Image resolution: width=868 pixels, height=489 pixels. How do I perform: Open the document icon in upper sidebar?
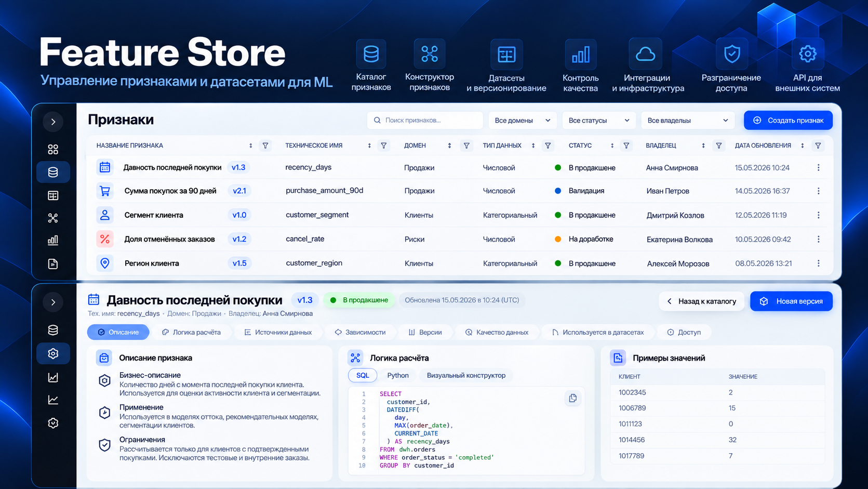point(53,264)
